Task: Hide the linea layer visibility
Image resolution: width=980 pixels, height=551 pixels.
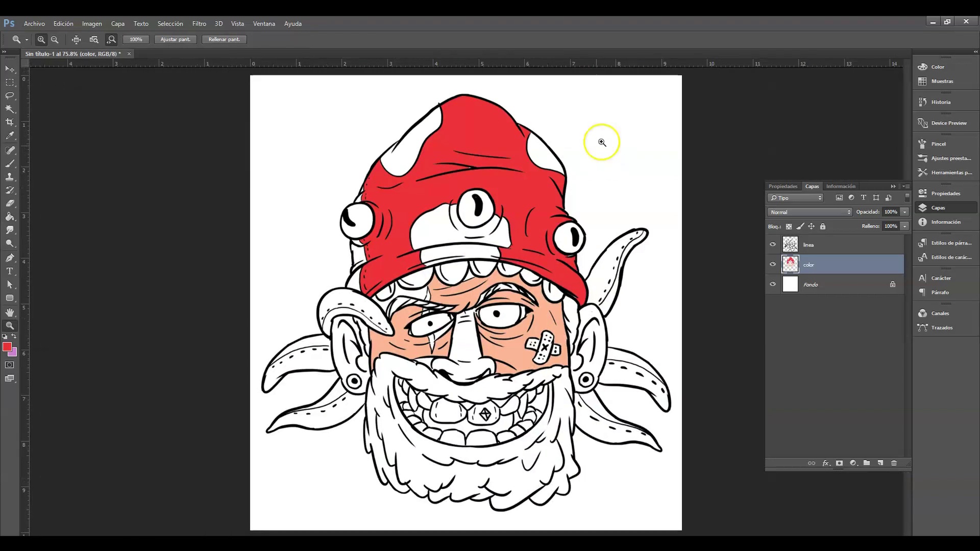Action: click(772, 244)
